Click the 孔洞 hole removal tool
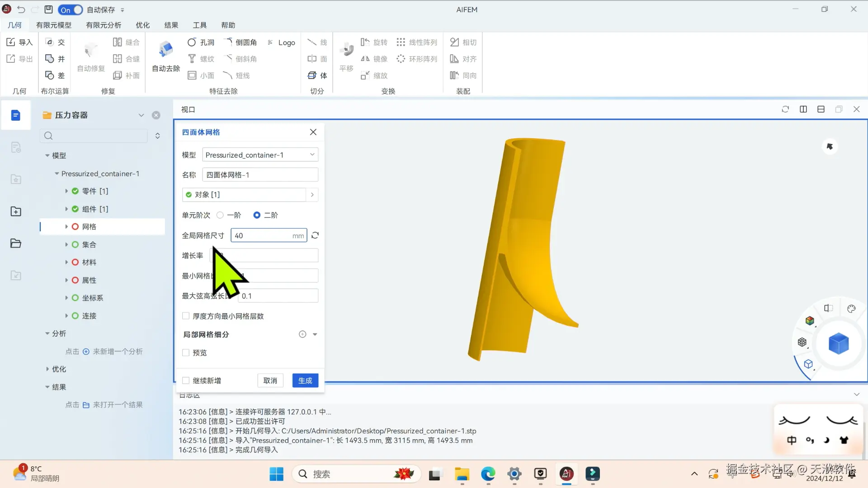The height and width of the screenshot is (488, 868). click(201, 42)
